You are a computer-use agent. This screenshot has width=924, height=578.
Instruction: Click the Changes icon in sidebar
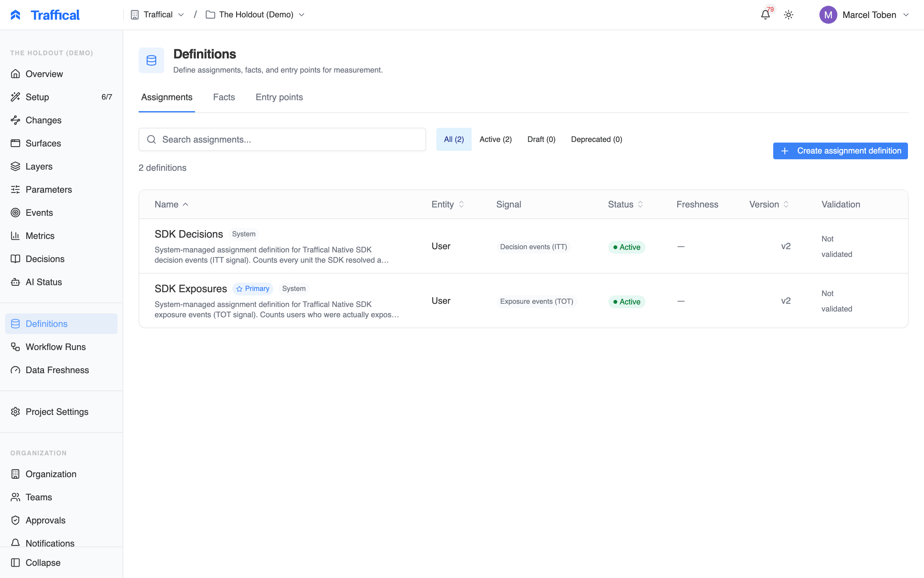(15, 120)
